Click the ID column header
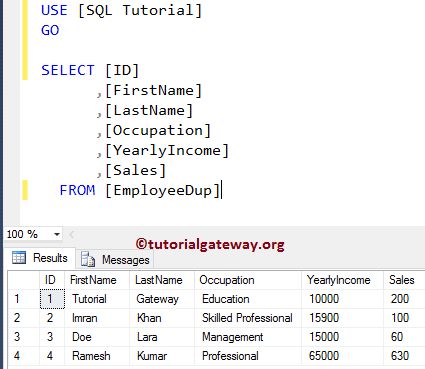 52,280
